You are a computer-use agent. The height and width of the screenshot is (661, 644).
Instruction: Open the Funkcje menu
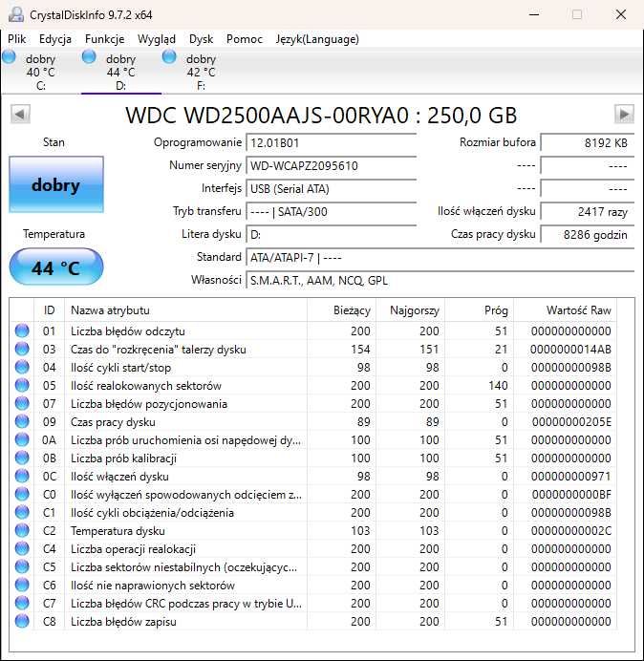(x=104, y=39)
